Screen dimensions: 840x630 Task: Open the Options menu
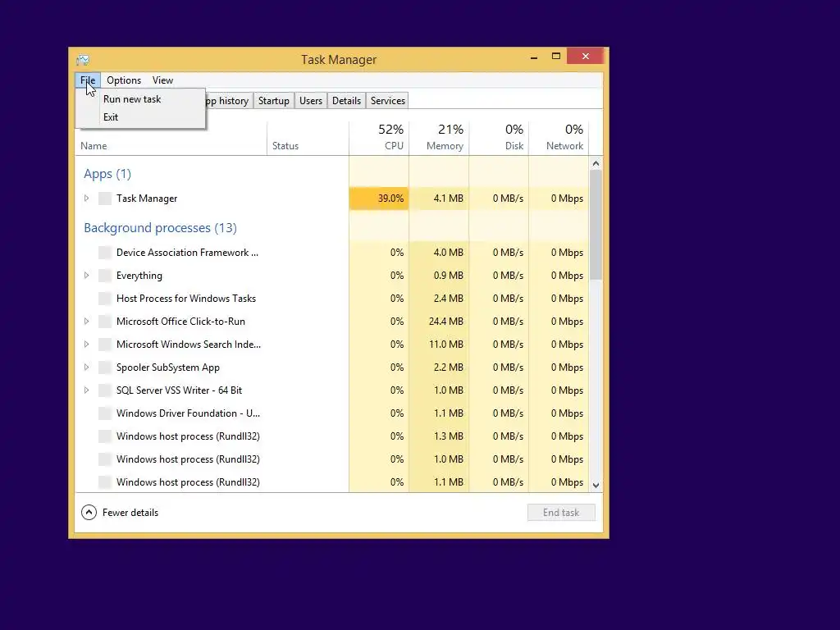click(124, 80)
